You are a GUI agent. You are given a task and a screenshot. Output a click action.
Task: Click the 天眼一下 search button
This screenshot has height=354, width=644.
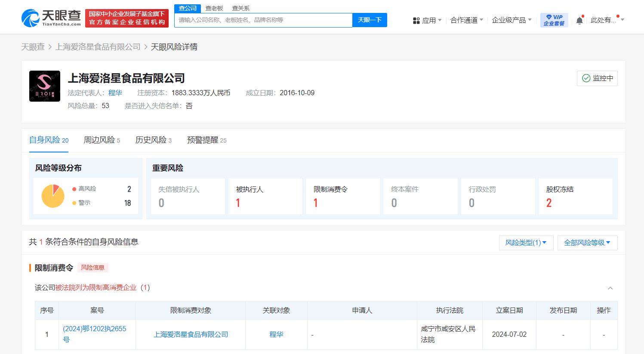[370, 20]
